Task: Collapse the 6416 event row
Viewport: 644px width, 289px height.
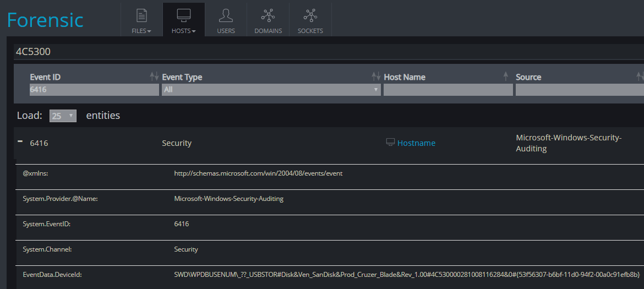Action: pyautogui.click(x=20, y=141)
